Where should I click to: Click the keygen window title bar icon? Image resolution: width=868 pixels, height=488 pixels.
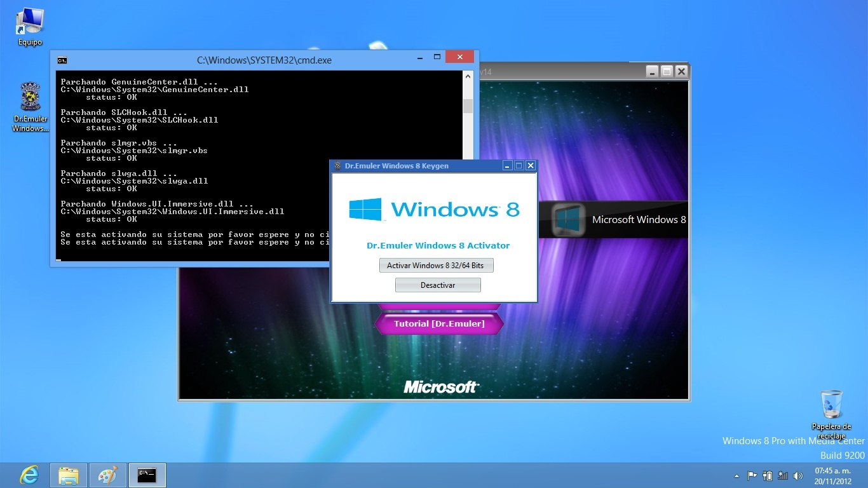click(x=338, y=166)
